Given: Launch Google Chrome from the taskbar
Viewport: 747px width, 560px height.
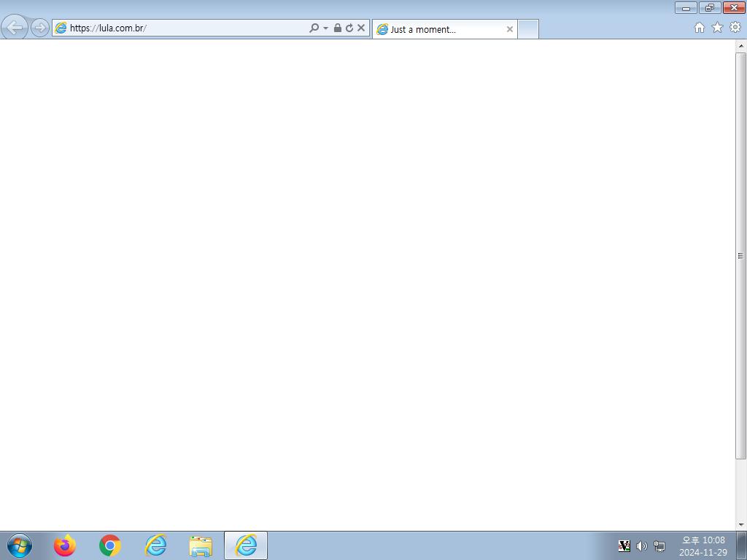Looking at the screenshot, I should point(110,545).
